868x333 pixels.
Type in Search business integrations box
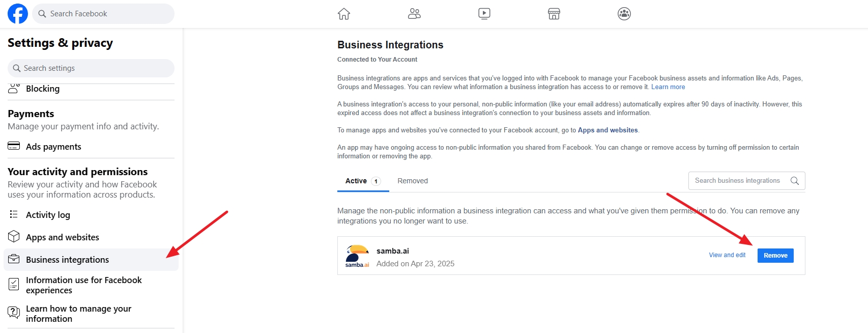[737, 181]
